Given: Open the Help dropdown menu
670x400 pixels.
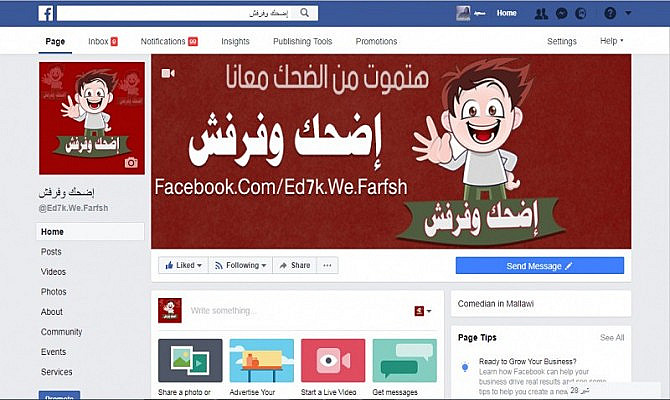Looking at the screenshot, I should pyautogui.click(x=611, y=41).
